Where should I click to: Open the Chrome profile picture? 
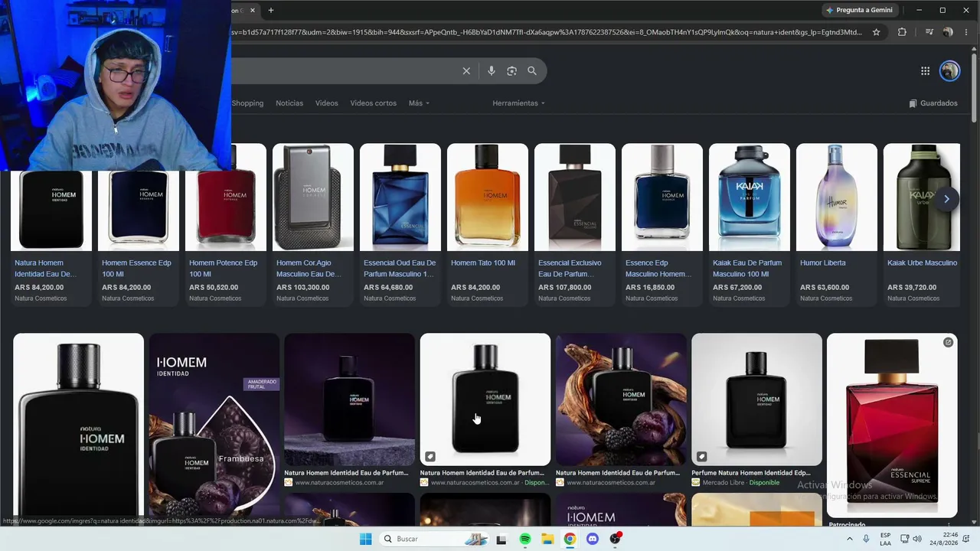[x=948, y=32]
